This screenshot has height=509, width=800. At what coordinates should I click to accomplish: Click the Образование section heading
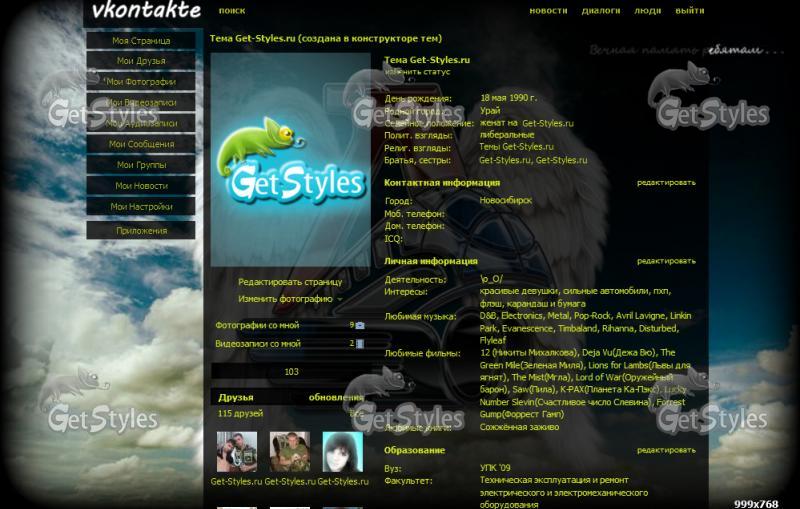point(415,450)
